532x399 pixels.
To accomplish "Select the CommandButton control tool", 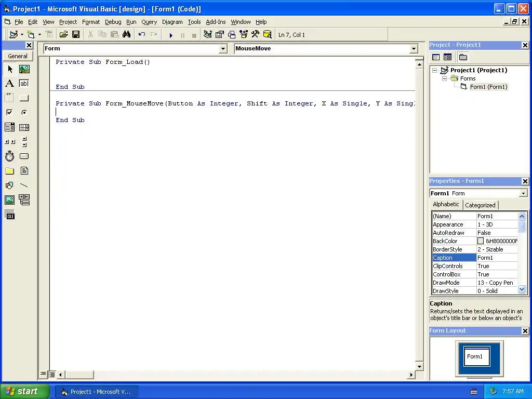I will click(x=24, y=98).
